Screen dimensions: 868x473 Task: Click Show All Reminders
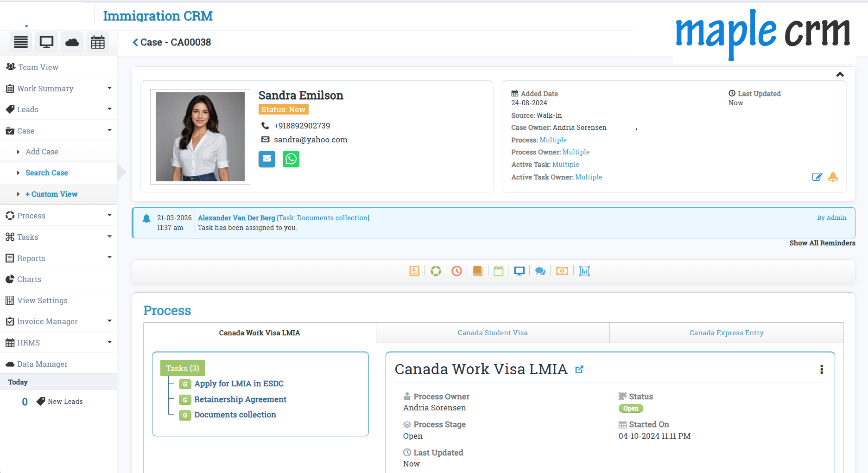pyautogui.click(x=822, y=243)
